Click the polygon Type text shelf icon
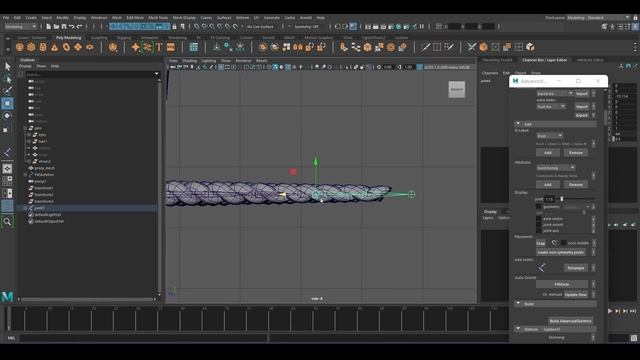 click(x=159, y=47)
